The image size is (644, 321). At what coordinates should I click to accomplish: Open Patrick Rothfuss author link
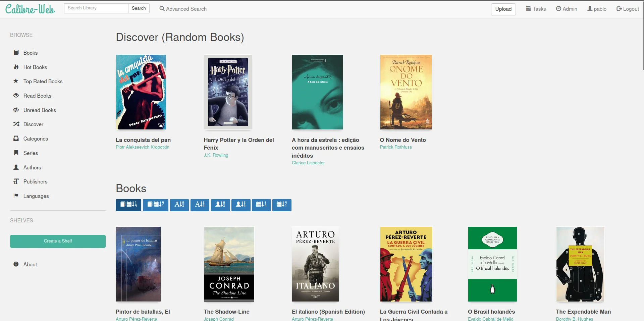click(395, 147)
